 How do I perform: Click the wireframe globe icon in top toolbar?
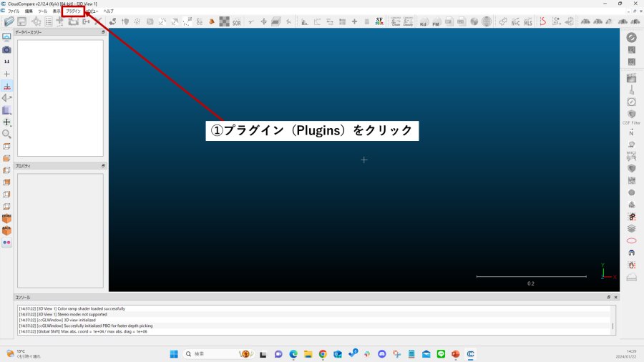[487, 21]
